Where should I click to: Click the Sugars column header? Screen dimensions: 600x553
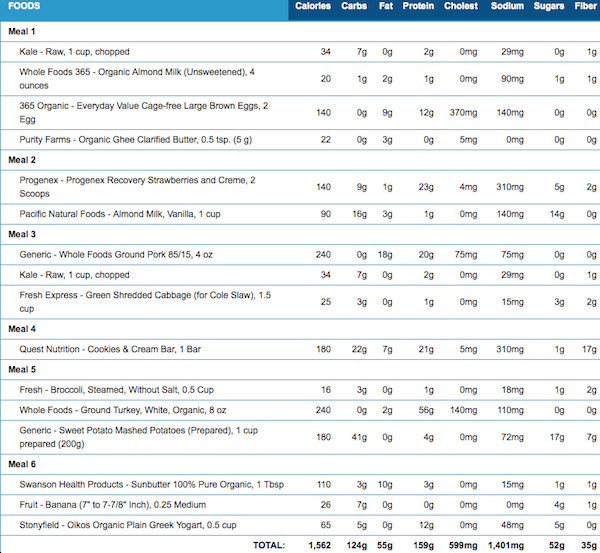(x=549, y=6)
